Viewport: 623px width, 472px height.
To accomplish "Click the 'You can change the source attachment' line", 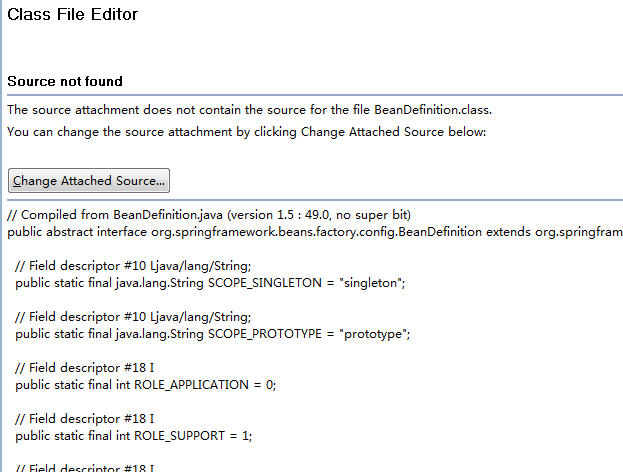I will coord(246,131).
